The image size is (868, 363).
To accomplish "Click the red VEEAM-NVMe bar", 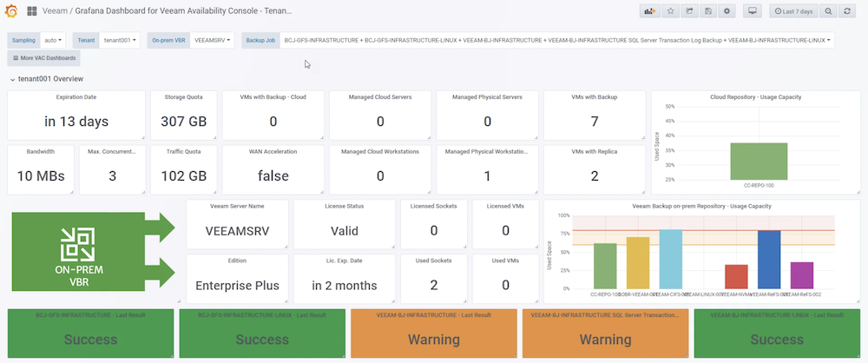I will [736, 276].
